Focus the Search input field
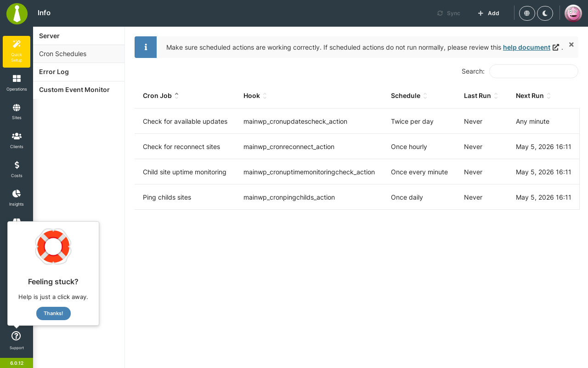The image size is (588, 368). pos(533,71)
